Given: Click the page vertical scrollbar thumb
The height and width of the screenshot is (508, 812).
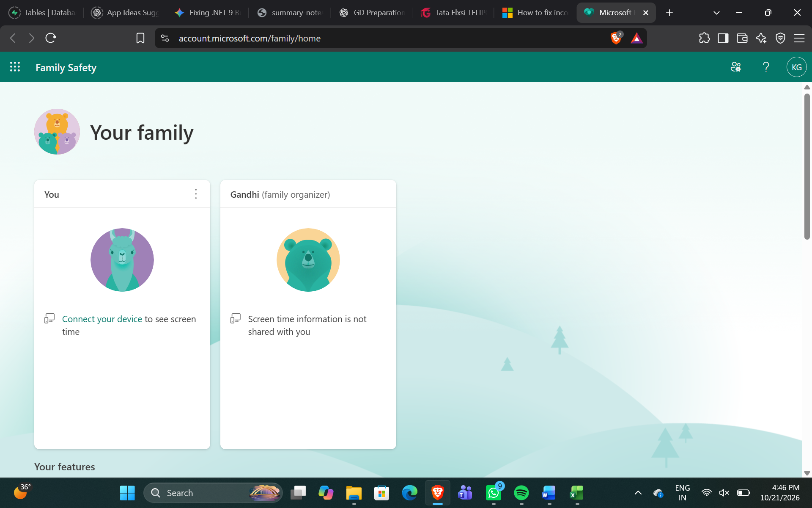Looking at the screenshot, I should point(807,166).
